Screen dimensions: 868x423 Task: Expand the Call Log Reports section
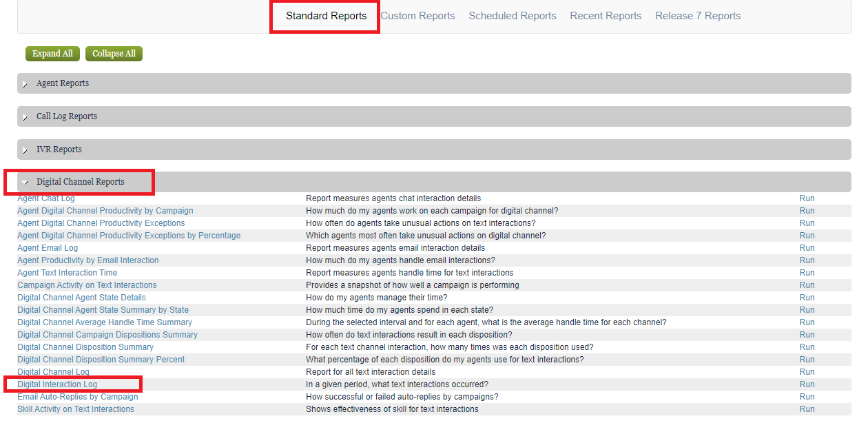(434, 116)
